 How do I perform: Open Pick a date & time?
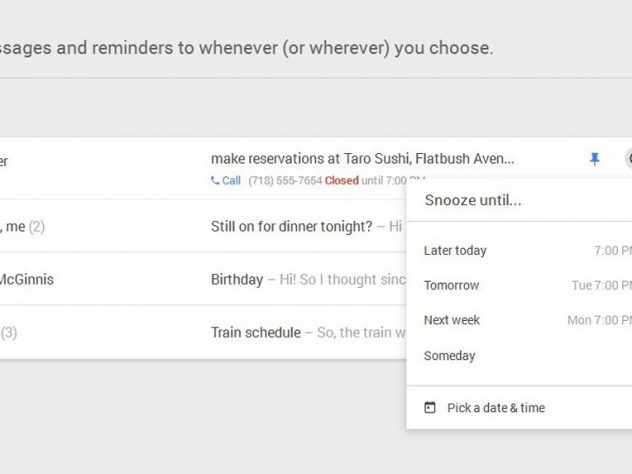click(496, 408)
